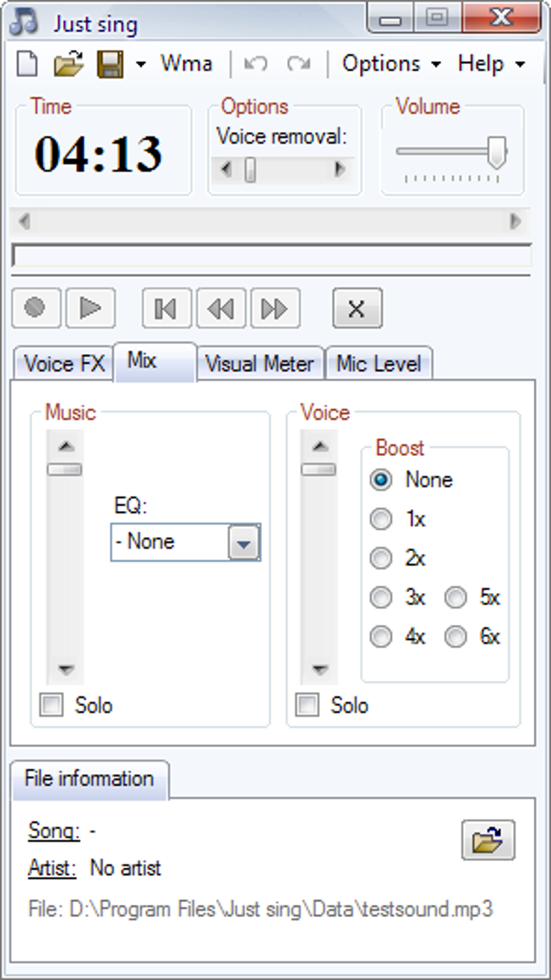
Task: Click the Save floppy disk icon
Action: [110, 64]
